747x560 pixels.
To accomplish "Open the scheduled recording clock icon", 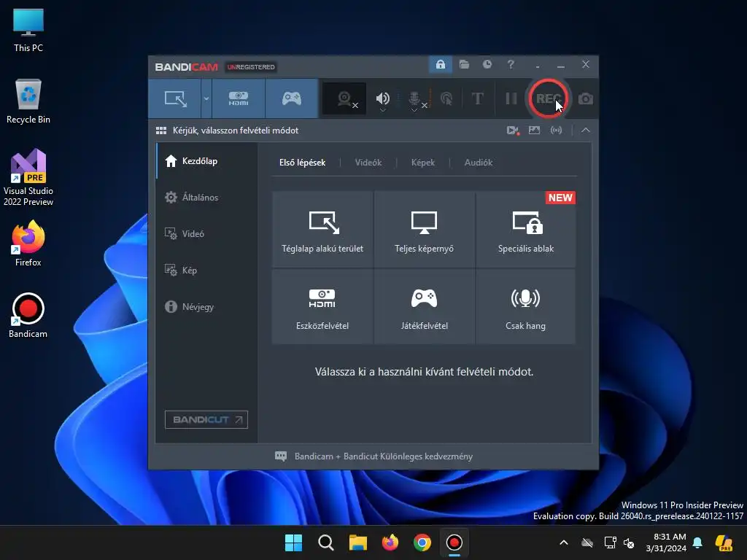I will tap(487, 64).
